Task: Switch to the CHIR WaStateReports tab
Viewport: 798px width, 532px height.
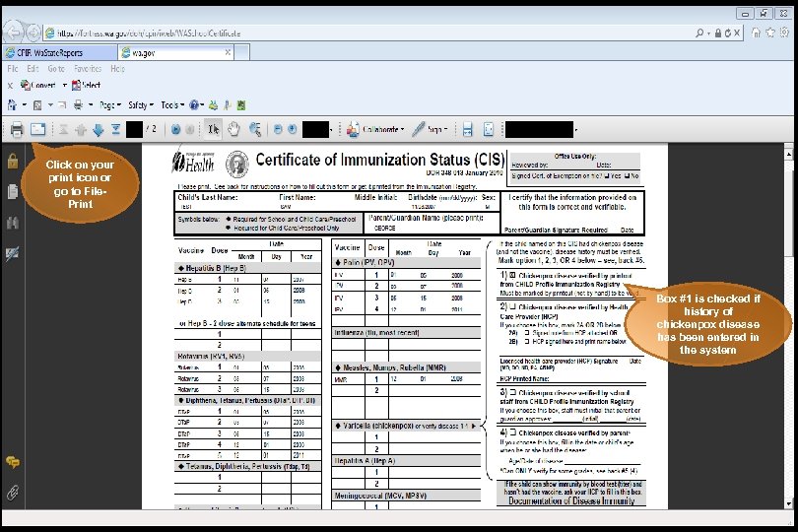Action: (x=59, y=52)
